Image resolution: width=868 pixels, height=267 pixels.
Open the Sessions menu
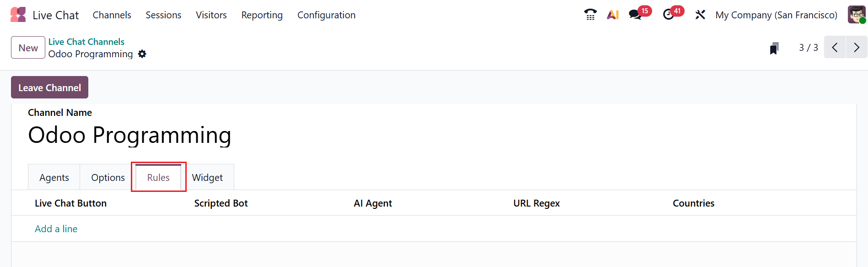[163, 15]
